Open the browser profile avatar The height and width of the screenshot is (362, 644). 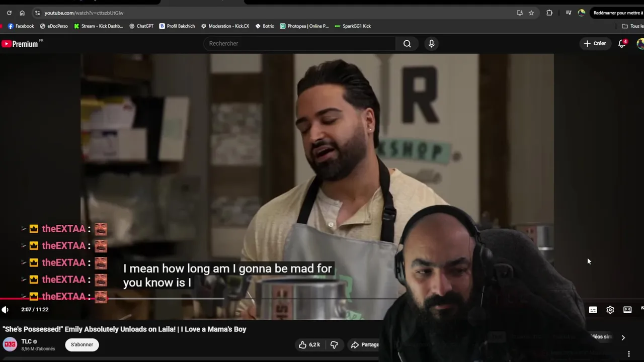582,13
